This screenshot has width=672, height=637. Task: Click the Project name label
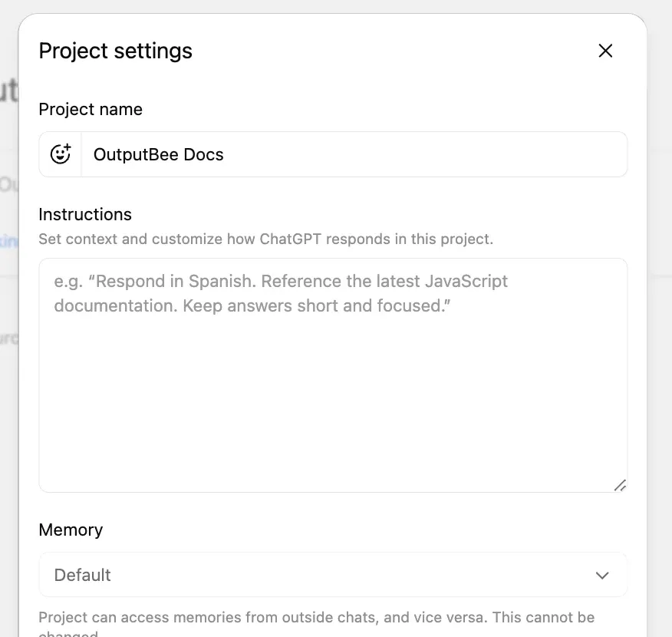pyautogui.click(x=91, y=109)
